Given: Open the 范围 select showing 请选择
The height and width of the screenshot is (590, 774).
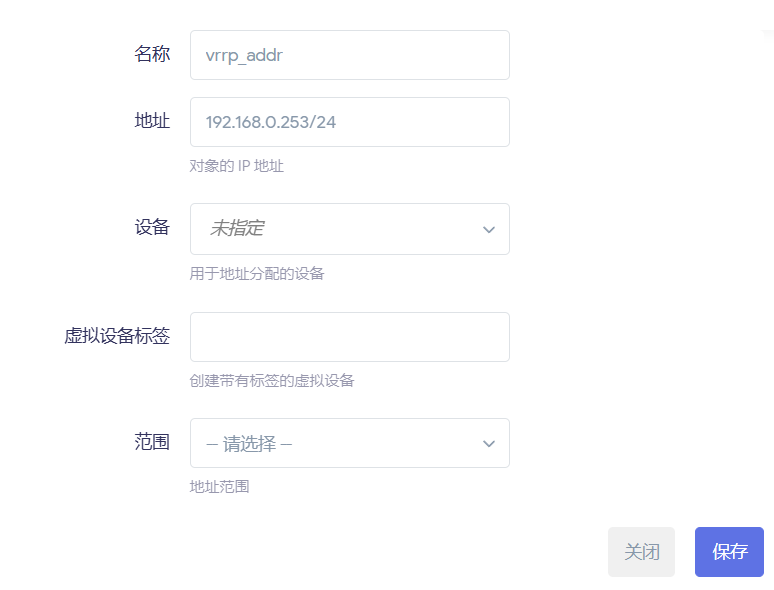Looking at the screenshot, I should (349, 443).
